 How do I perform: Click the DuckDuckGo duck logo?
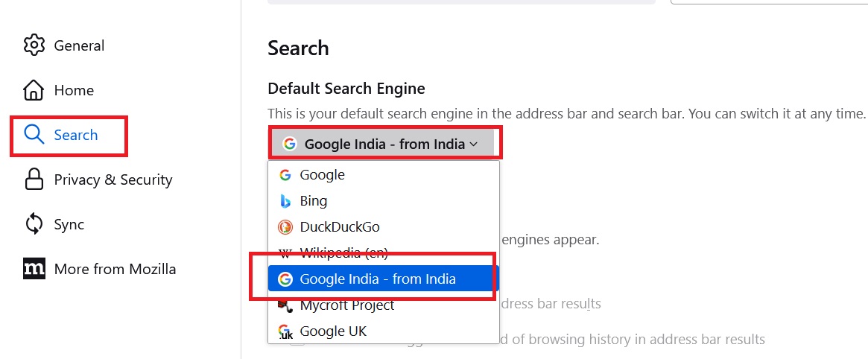[x=285, y=227]
